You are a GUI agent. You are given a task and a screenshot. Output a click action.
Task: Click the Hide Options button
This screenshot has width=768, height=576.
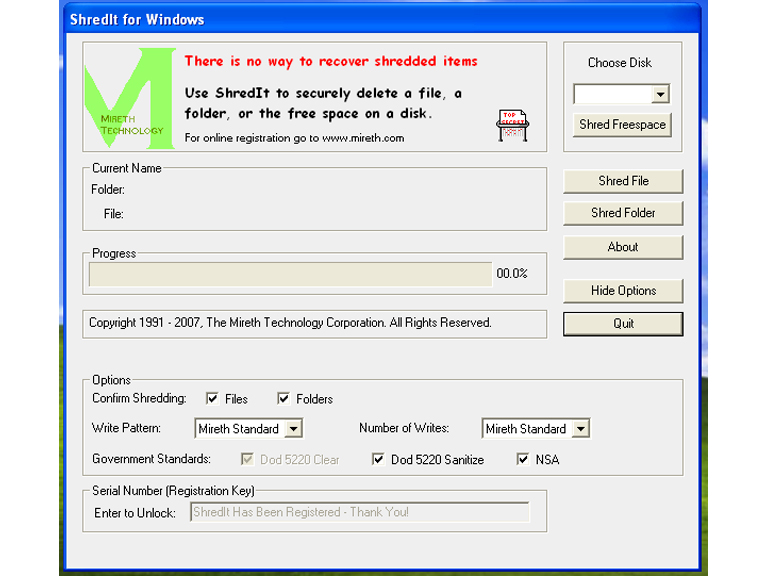(x=623, y=291)
